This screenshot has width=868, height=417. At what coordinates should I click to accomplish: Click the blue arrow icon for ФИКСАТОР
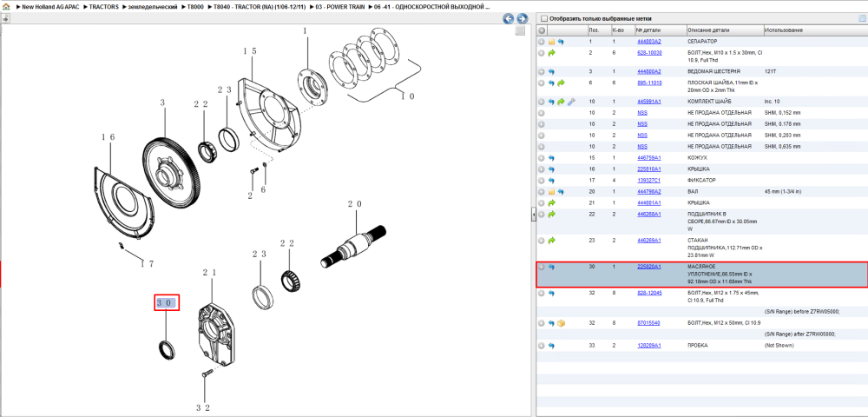(x=551, y=180)
